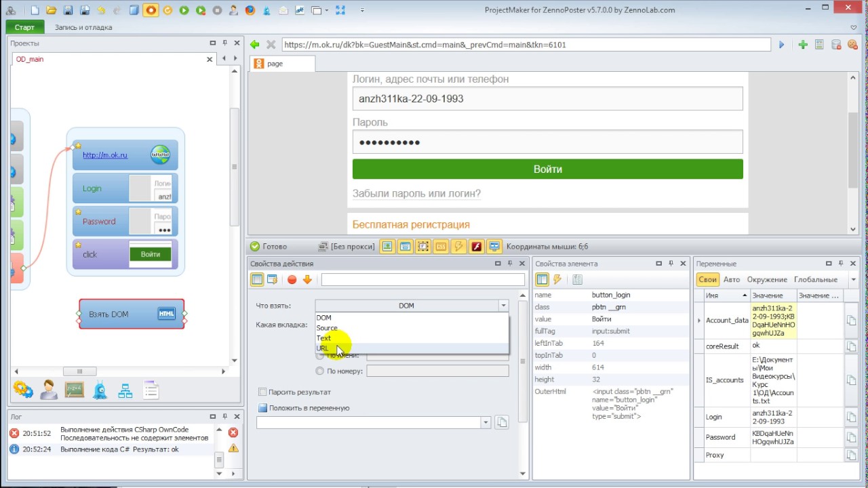The width and height of the screenshot is (868, 488).
Task: Open the window layout dropdown arrow in the top toolbar
Action: coord(327,10)
